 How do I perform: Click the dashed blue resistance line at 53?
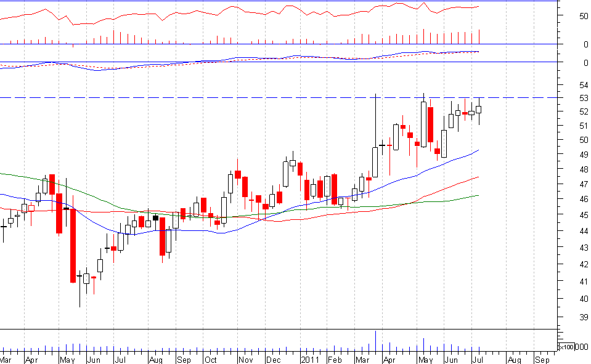coord(278,98)
